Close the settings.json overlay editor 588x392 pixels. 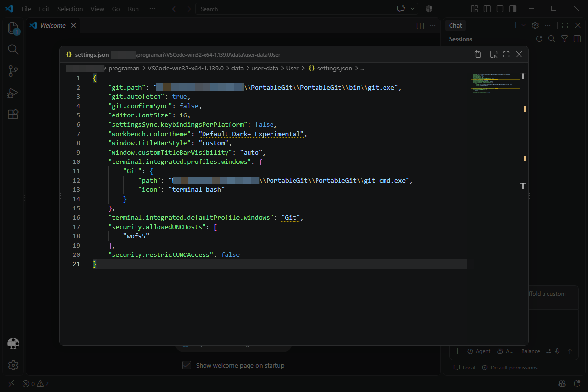tap(519, 55)
